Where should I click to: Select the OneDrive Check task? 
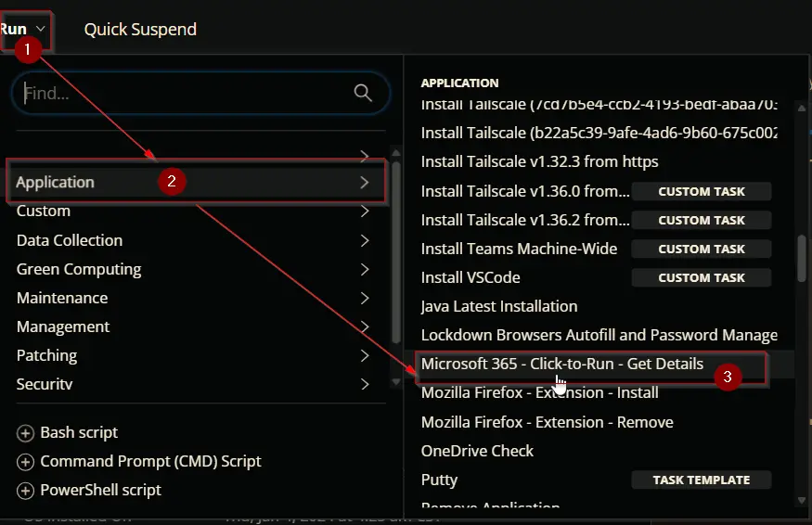477,451
